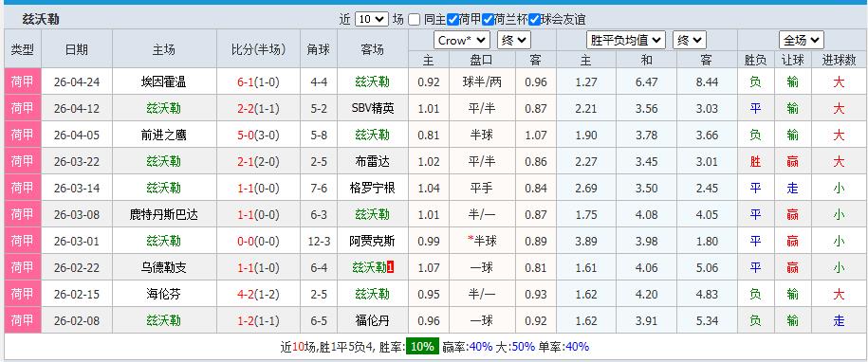Click the 26-03-08 date cell

[x=77, y=215]
